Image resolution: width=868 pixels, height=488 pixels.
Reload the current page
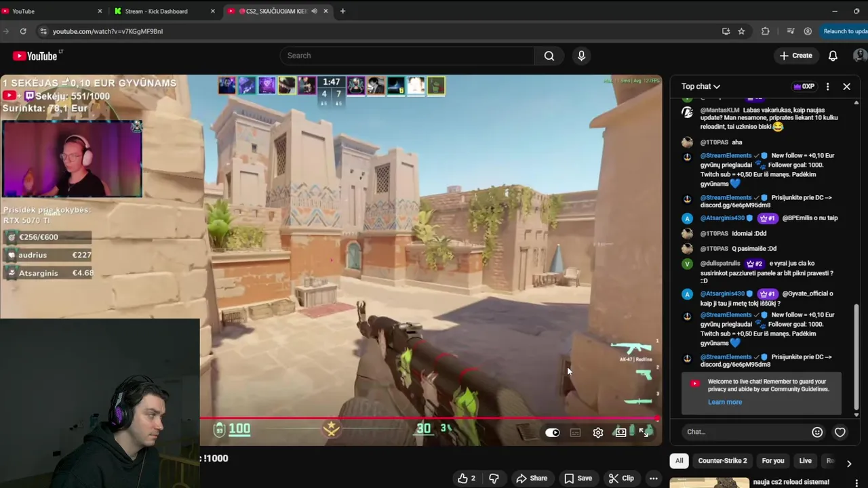coord(23,31)
